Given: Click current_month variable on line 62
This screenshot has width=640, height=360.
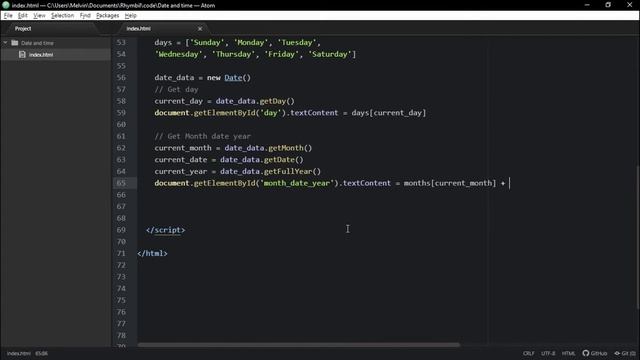Looking at the screenshot, I should [x=183, y=148].
